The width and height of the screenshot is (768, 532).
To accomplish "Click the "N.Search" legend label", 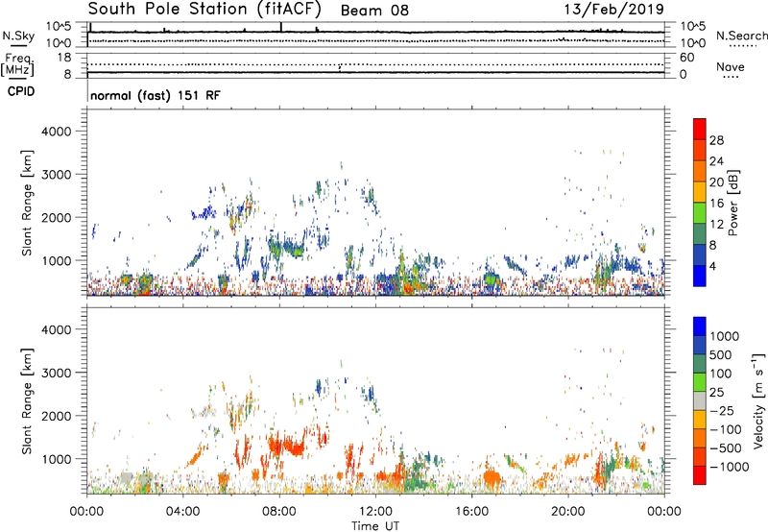I will (741, 36).
